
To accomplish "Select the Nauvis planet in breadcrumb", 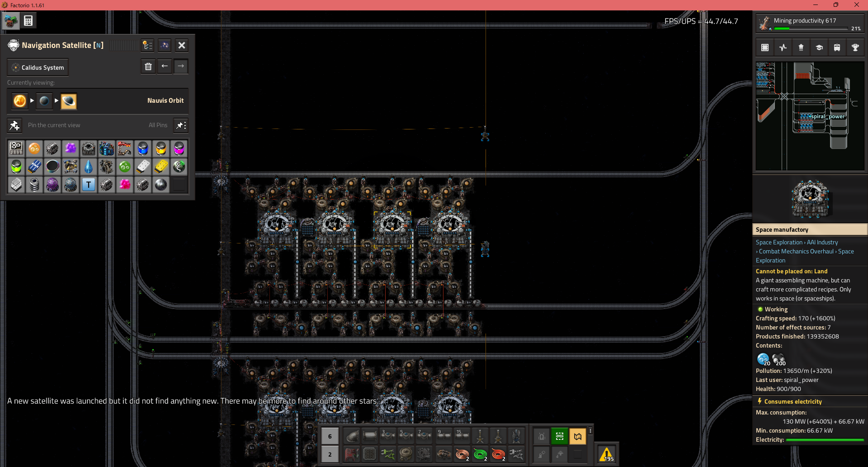I will pyautogui.click(x=44, y=101).
